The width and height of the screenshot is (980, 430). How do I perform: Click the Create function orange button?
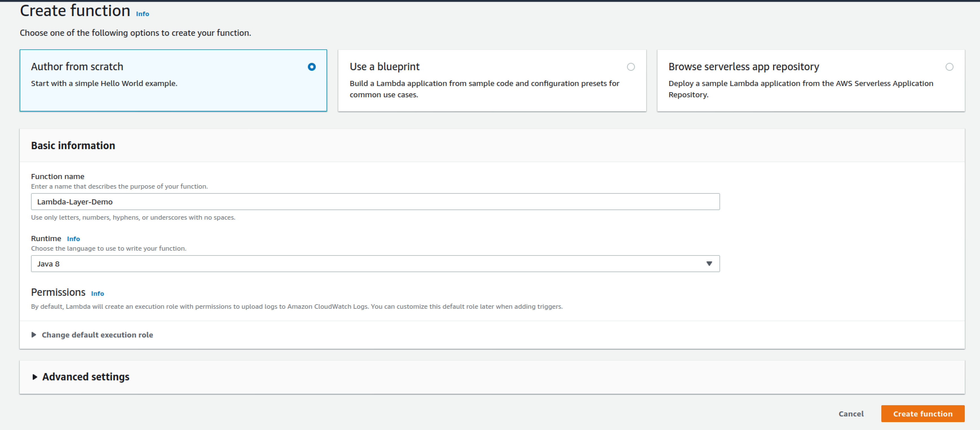coord(922,414)
